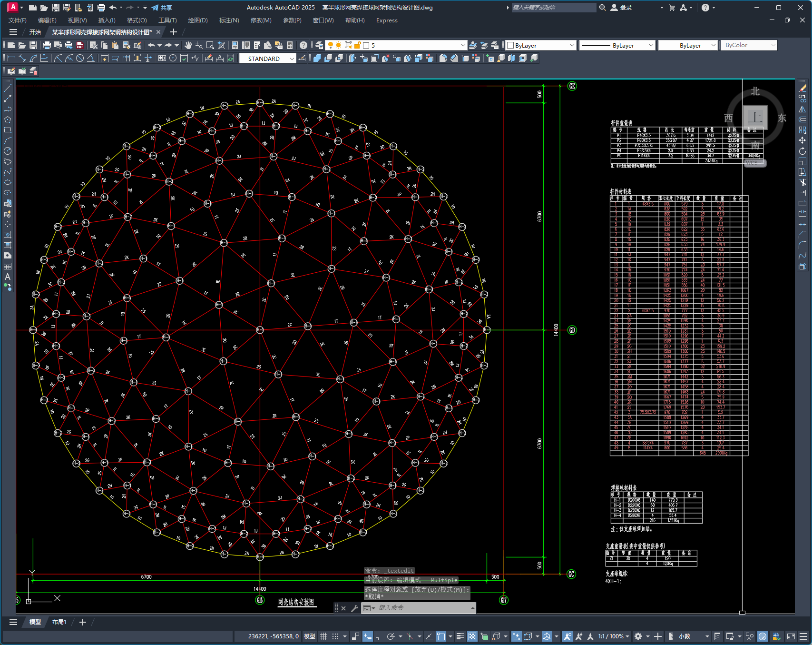Open the Help question mark icon

tap(303, 45)
